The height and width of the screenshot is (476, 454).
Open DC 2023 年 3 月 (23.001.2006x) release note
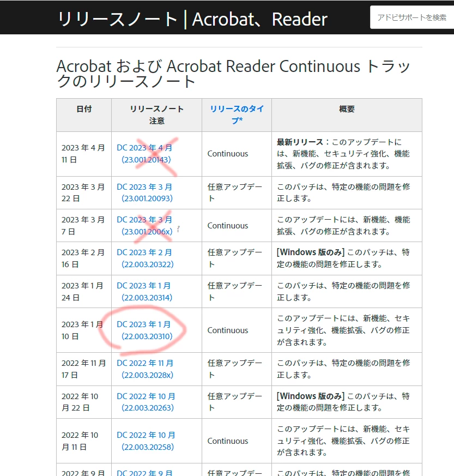coord(144,226)
